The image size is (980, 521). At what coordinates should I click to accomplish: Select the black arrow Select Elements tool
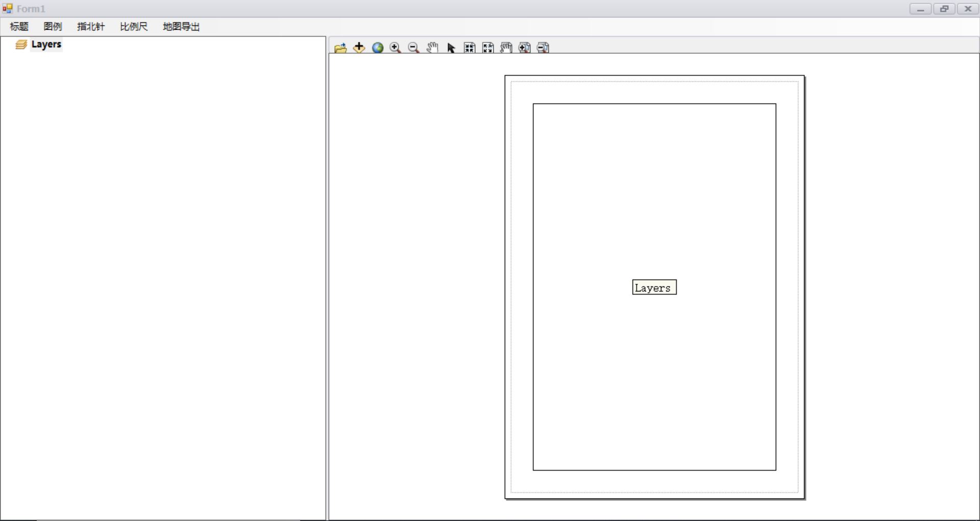click(x=451, y=47)
